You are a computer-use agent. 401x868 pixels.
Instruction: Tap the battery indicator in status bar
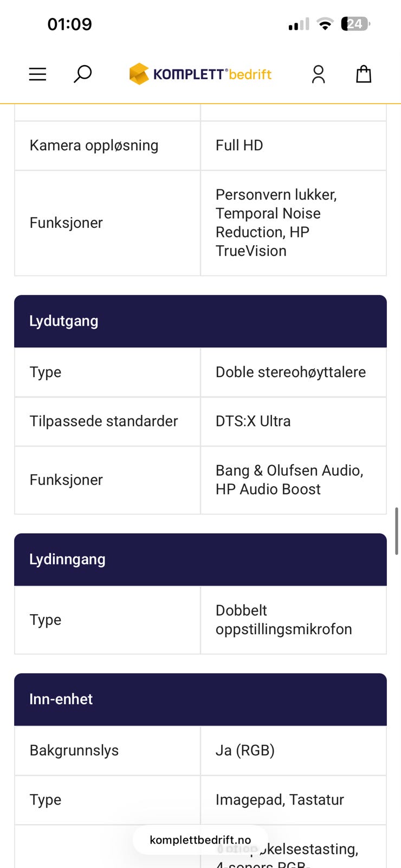click(x=355, y=24)
